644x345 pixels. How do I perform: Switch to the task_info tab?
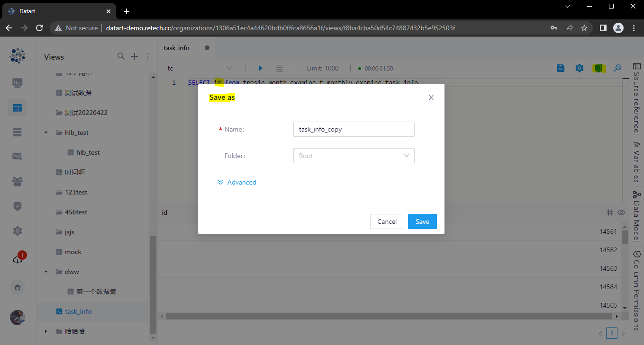point(177,48)
